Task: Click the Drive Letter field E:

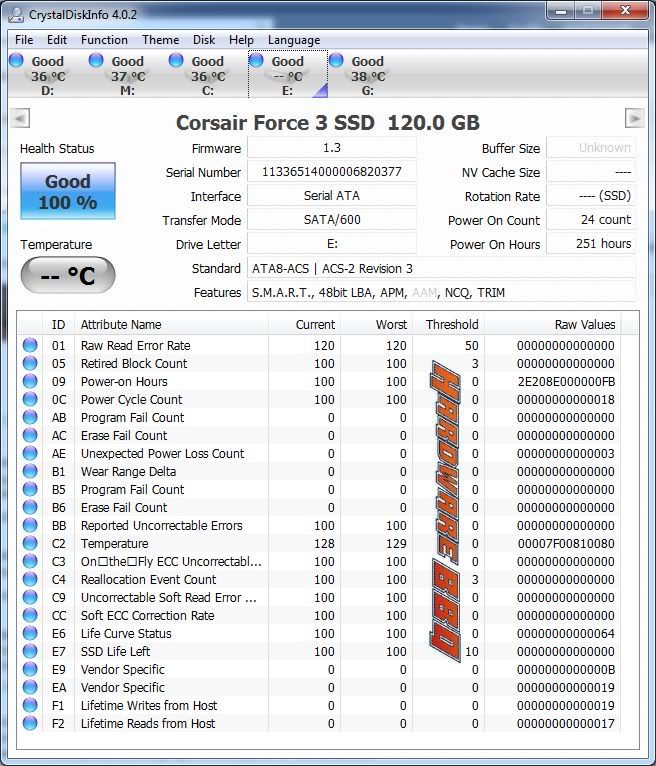Action: click(332, 243)
